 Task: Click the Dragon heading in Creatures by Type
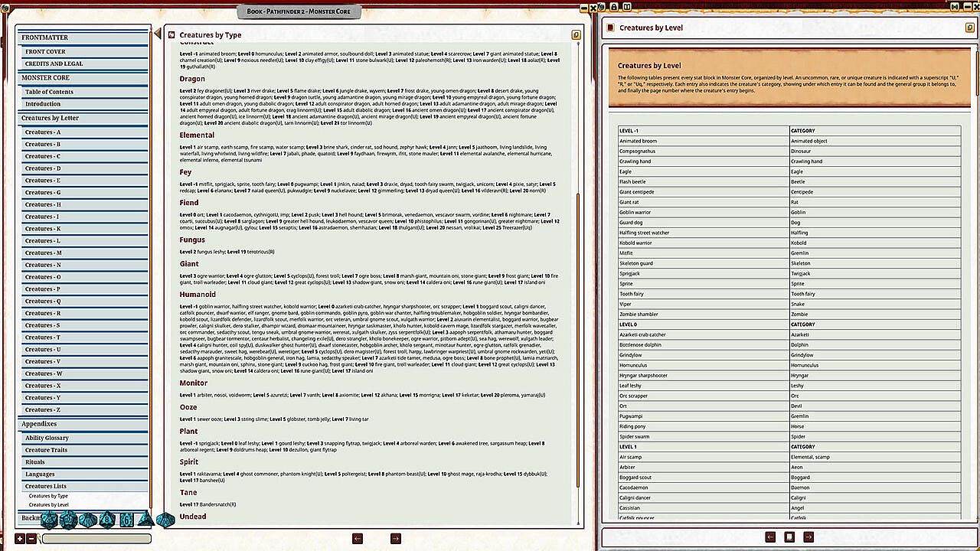(x=192, y=79)
